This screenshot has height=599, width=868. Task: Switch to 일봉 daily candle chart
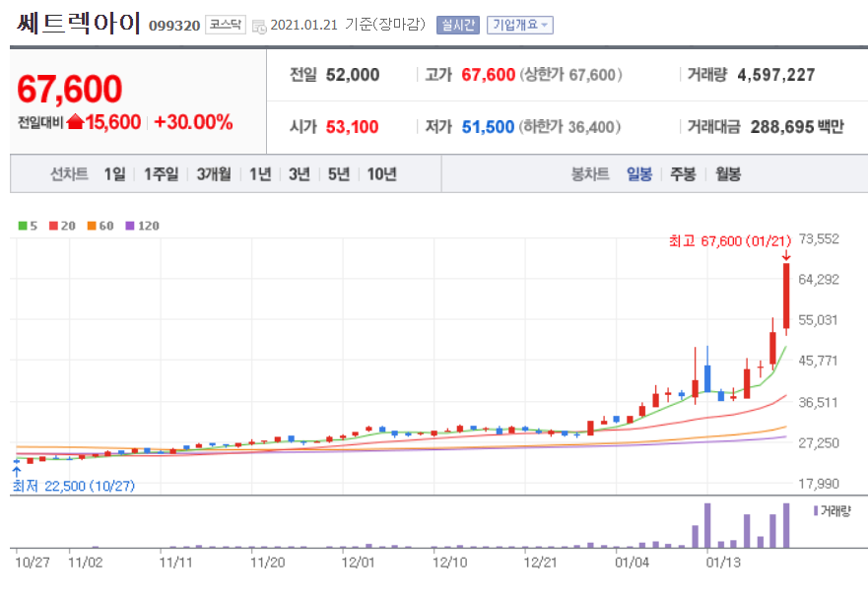click(x=638, y=174)
